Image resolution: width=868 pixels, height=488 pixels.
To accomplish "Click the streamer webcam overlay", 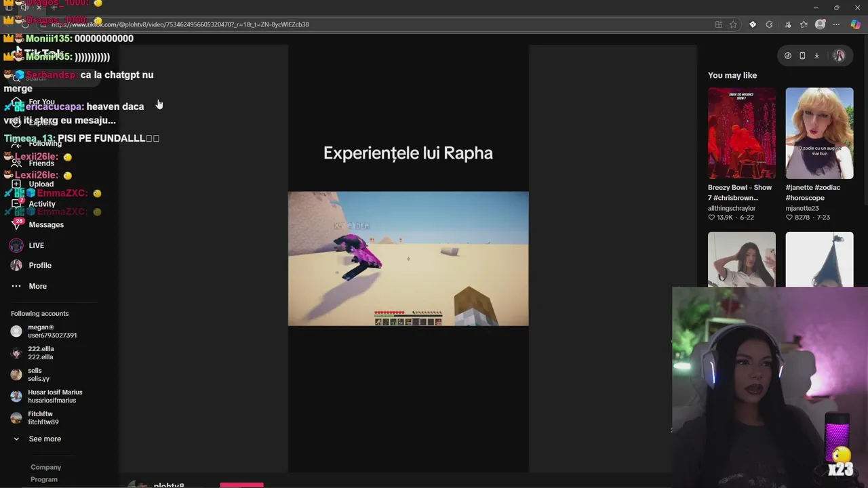I will (x=770, y=387).
